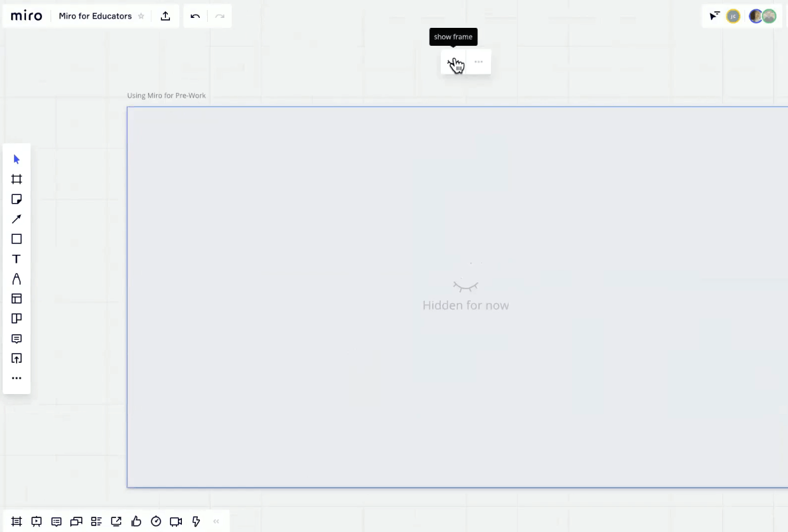Select the Shape rectangle tool
This screenshot has width=788, height=532.
tap(17, 239)
